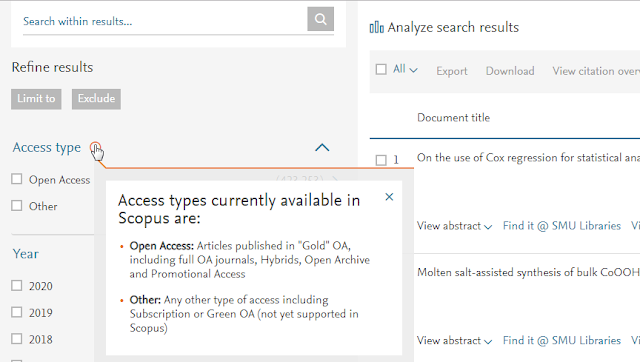Select the 2018 year filter checkbox
The image size is (640, 362).
(17, 339)
